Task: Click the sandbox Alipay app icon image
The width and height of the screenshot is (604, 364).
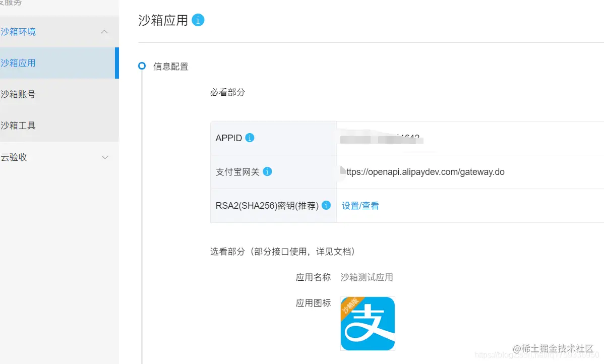Action: click(x=368, y=323)
